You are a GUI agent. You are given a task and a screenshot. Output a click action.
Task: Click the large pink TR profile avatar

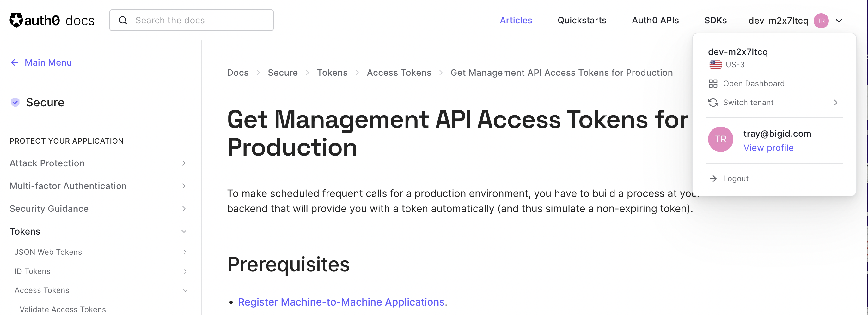pos(720,139)
